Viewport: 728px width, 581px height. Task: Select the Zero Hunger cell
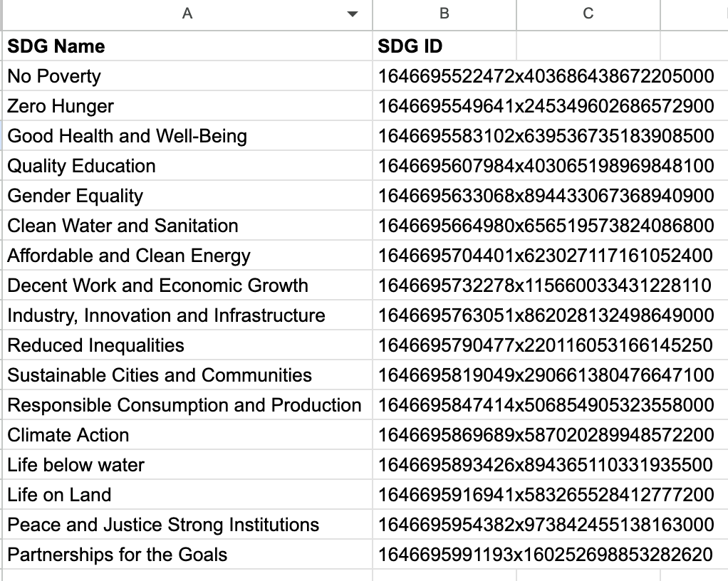[x=187, y=106]
